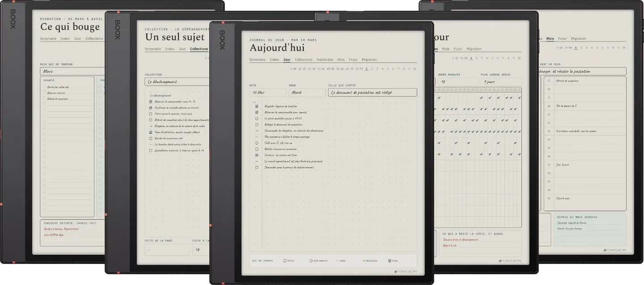Image resolution: width=644 pixels, height=285 pixels.
Task: Go to page 5 on Aujourd'hui page
Action: point(388,69)
